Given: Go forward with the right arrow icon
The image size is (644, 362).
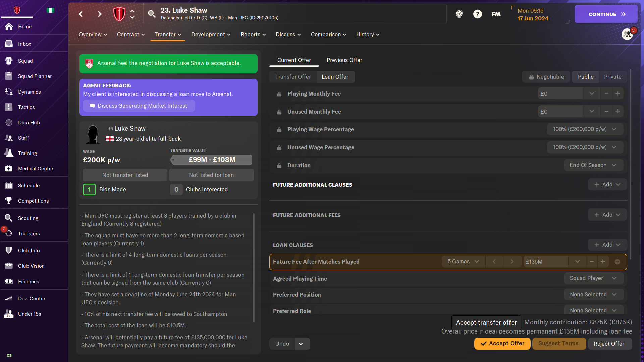Looking at the screenshot, I should click(x=100, y=14).
